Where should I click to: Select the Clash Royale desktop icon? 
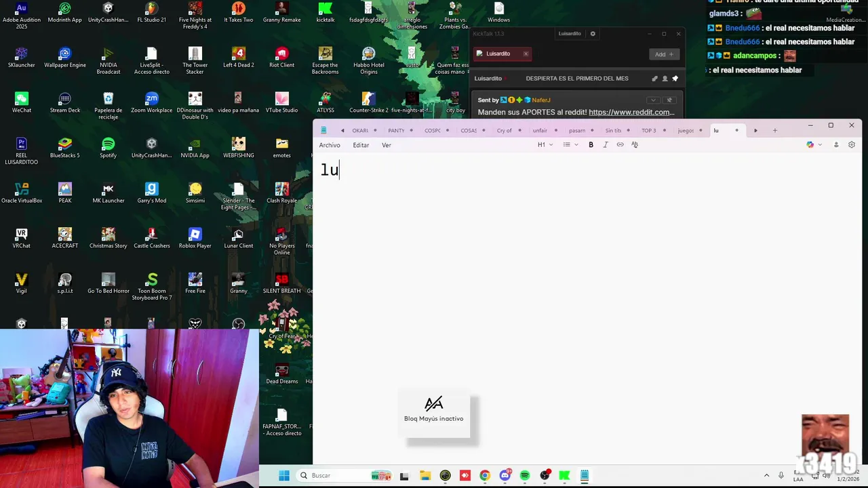(x=282, y=193)
